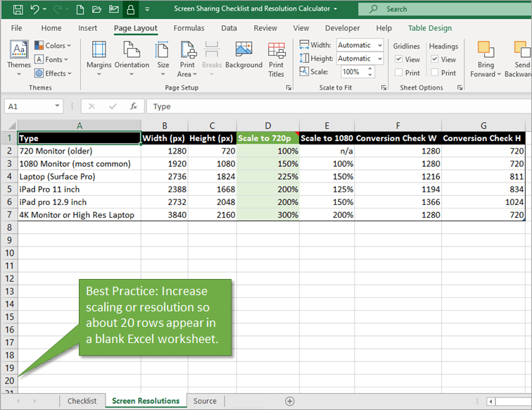
Task: Add a new sheet with plus button
Action: coord(289,401)
